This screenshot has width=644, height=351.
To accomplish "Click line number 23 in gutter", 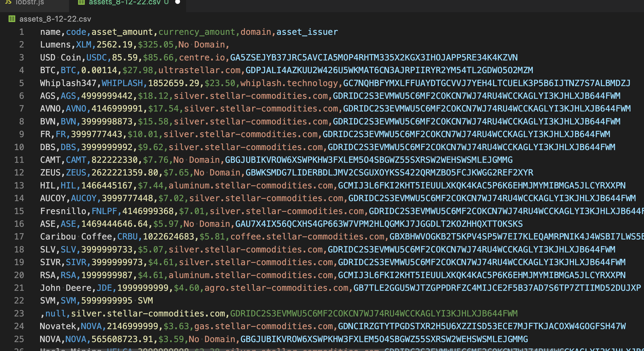I will (19, 313).
